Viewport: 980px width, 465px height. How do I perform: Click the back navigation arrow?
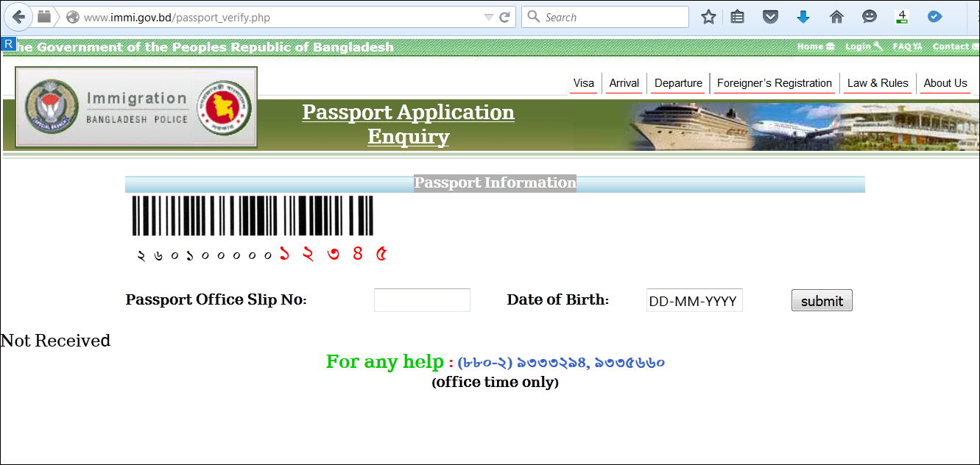tap(18, 16)
